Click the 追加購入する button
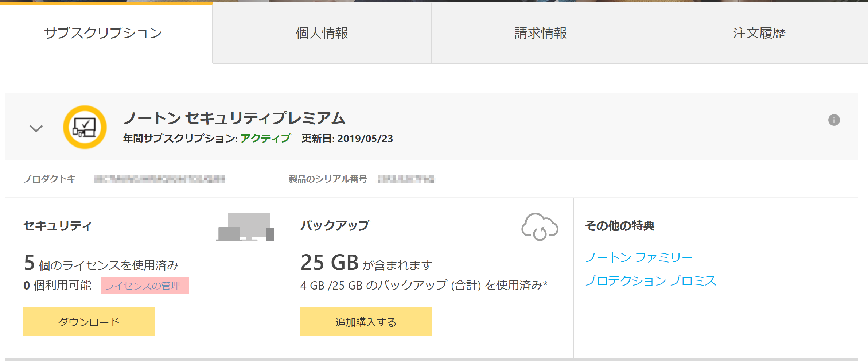The height and width of the screenshot is (361, 868). pos(366,322)
